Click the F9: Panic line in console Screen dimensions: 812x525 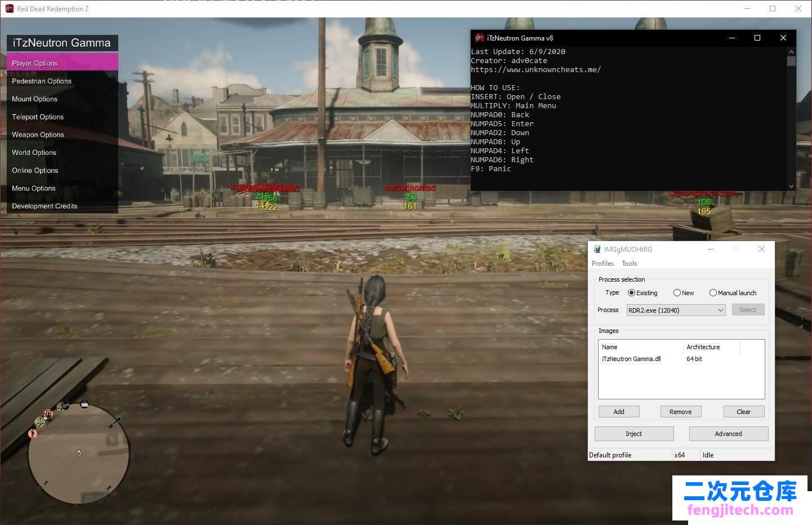point(491,169)
